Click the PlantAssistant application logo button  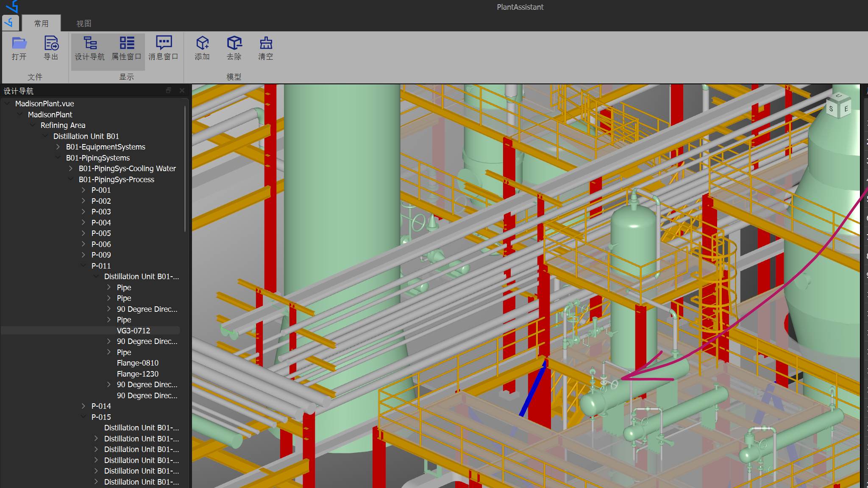[x=10, y=23]
